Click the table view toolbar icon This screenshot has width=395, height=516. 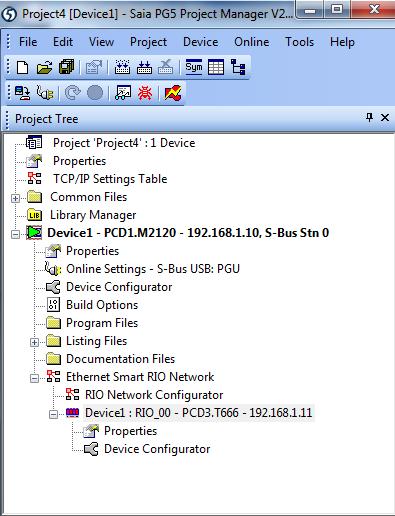(216, 68)
